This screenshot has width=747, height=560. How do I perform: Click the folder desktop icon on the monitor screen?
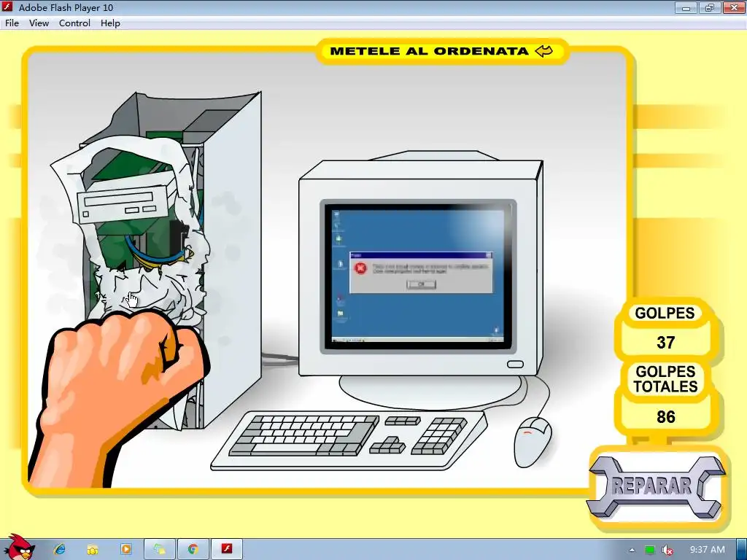pos(340,314)
